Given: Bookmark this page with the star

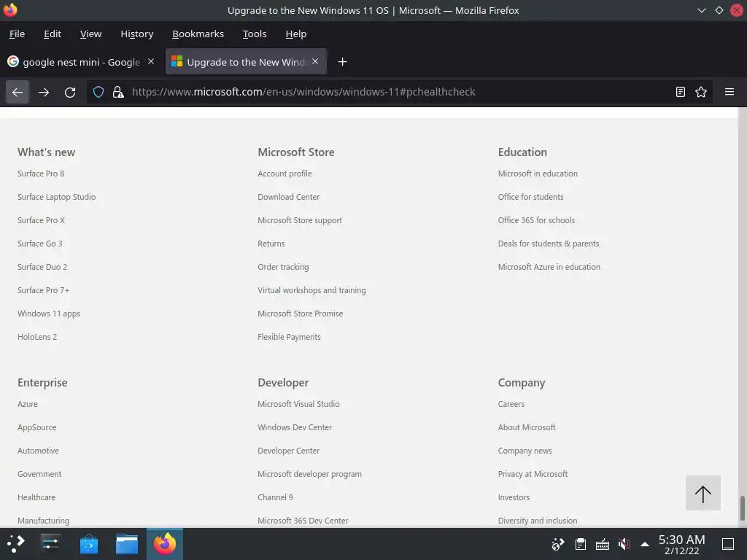Looking at the screenshot, I should coord(701,92).
